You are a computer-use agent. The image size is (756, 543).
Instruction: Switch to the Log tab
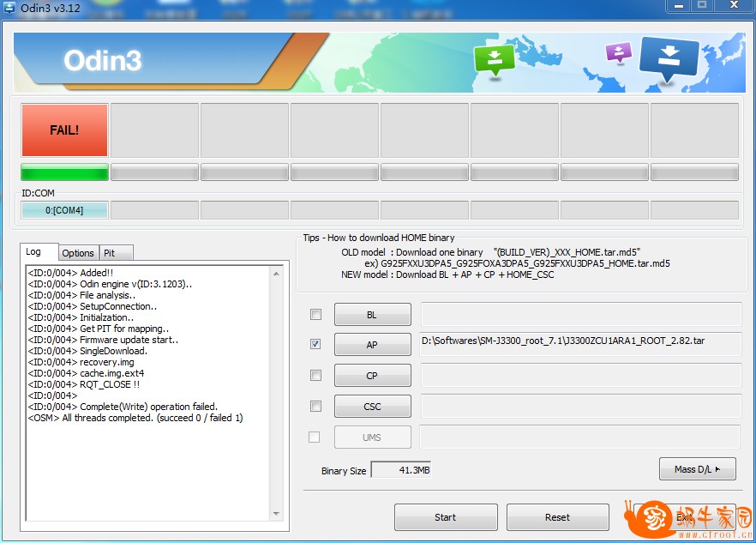coord(39,252)
